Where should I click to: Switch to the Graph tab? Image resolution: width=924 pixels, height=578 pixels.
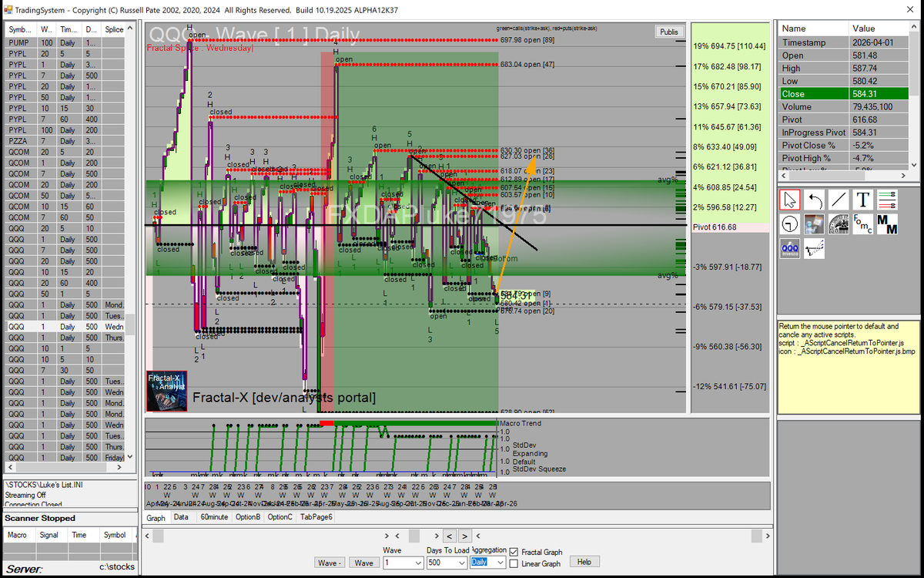click(156, 518)
